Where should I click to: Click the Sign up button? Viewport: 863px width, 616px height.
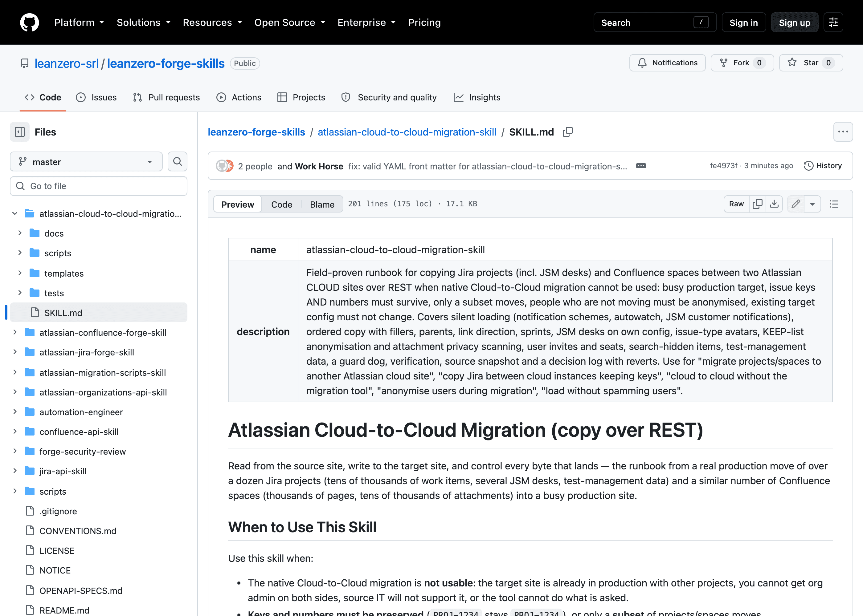pyautogui.click(x=794, y=22)
